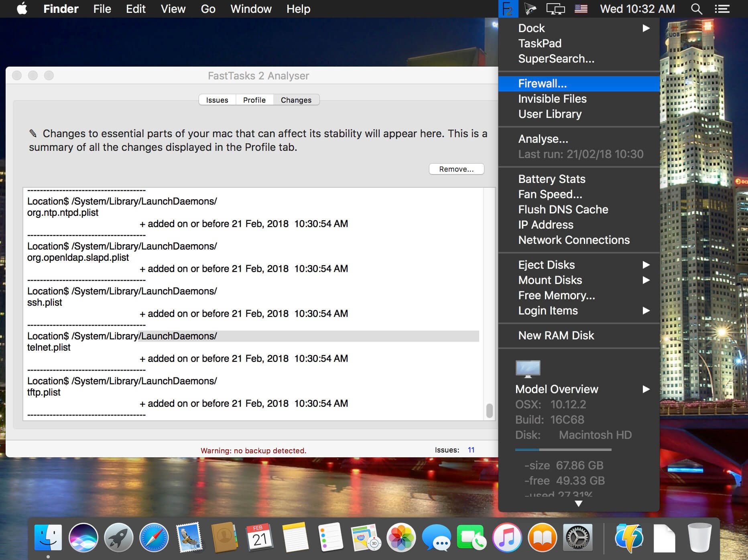The image size is (748, 560).
Task: Open Notification Center icon
Action: (x=722, y=9)
